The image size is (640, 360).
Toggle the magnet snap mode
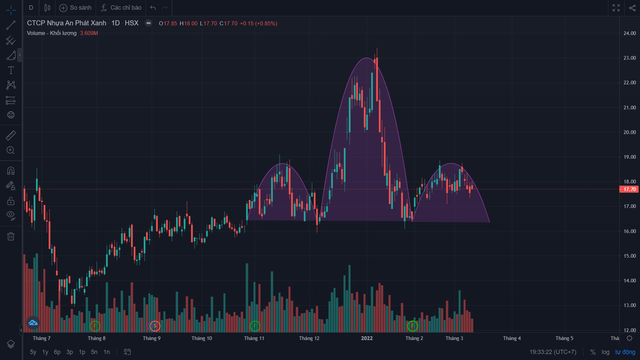pyautogui.click(x=11, y=170)
